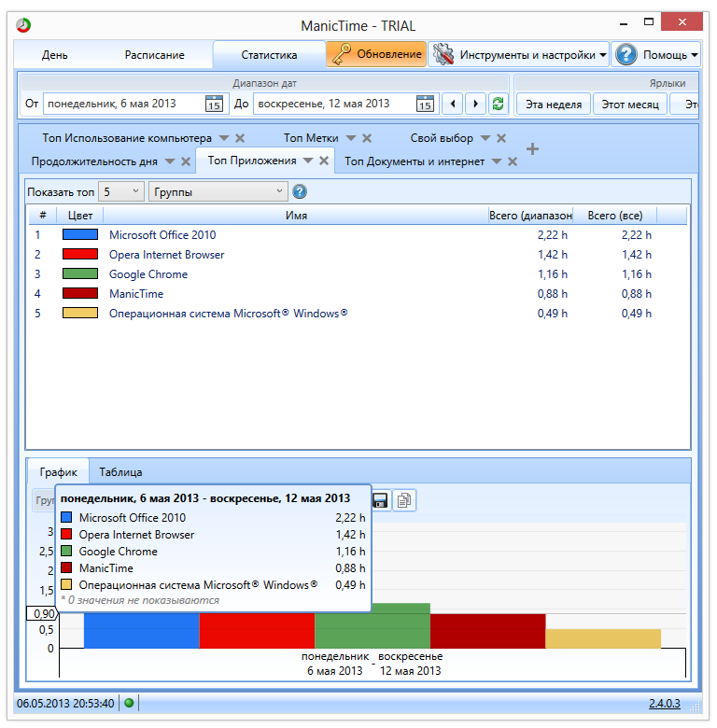
Task: Expand 'Топ Приложения' tab dropdown arrow
Action: point(308,161)
